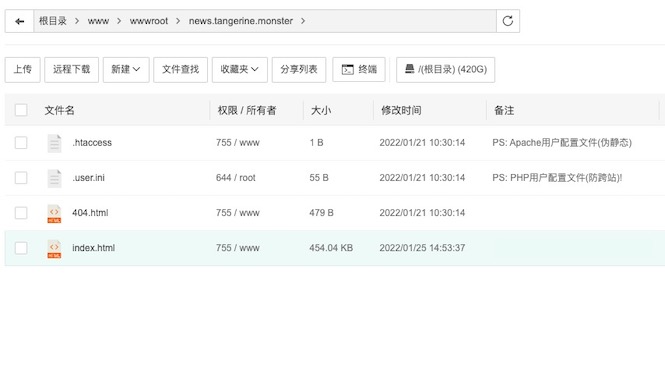Click the empty path bar area to edit path

pyautogui.click(x=401, y=21)
